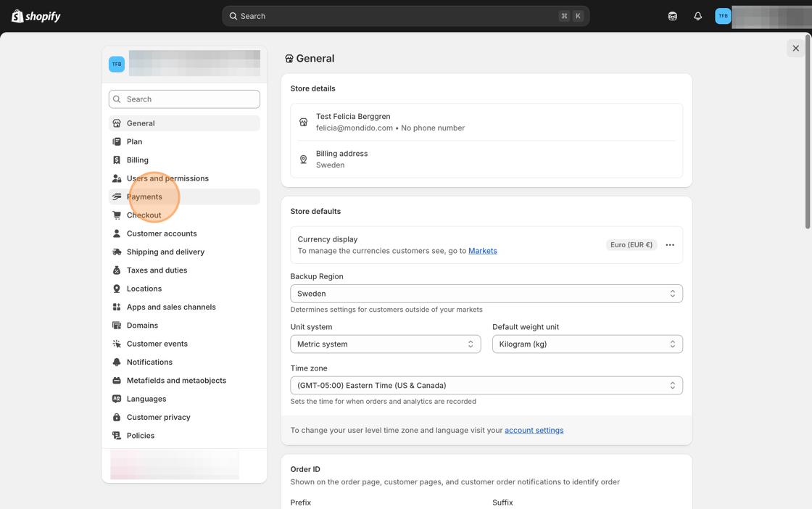Click the Customer accounts person icon
Viewport: 812px width, 509px height.
(117, 233)
